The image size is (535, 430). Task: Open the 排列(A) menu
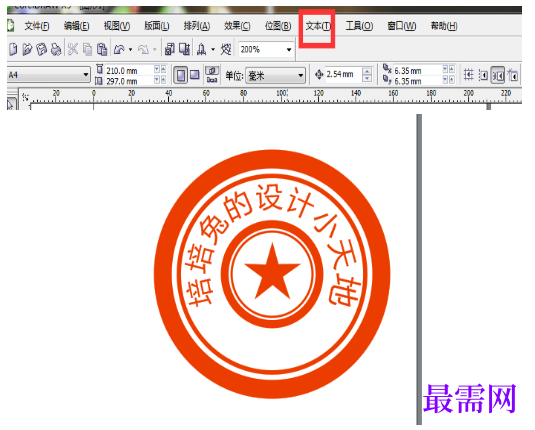tap(197, 26)
